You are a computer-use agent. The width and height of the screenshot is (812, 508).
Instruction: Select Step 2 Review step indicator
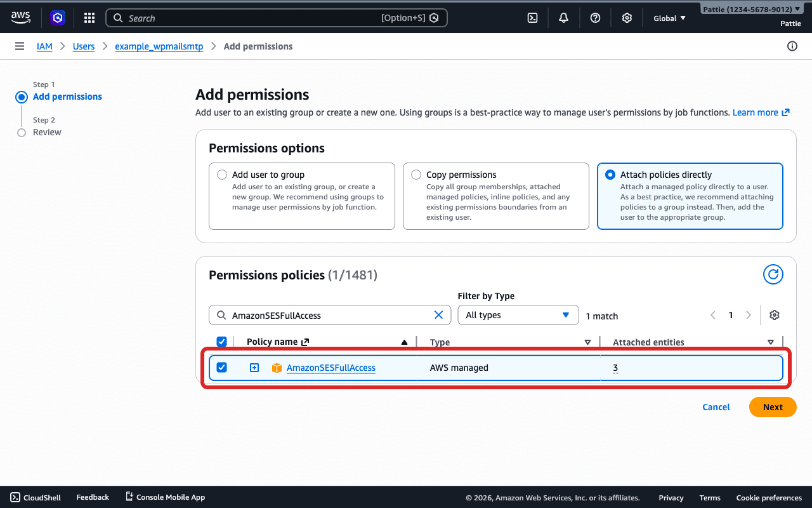(x=22, y=133)
